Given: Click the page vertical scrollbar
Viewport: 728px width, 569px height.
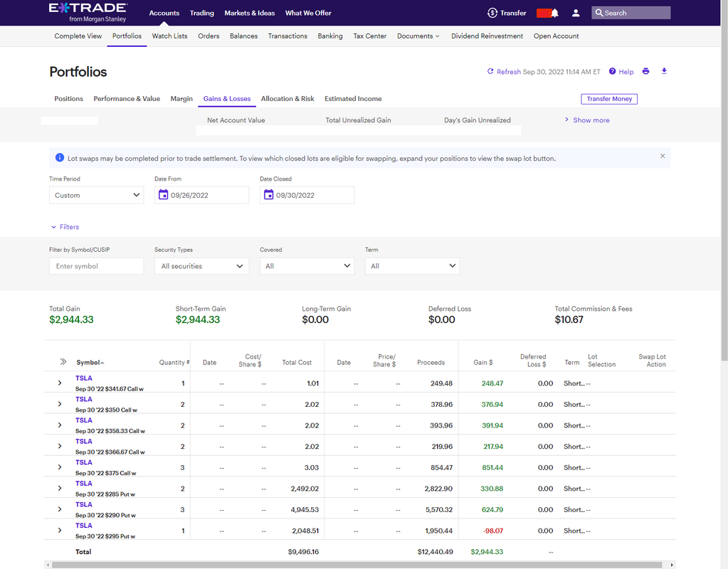Looking at the screenshot, I should 724,181.
